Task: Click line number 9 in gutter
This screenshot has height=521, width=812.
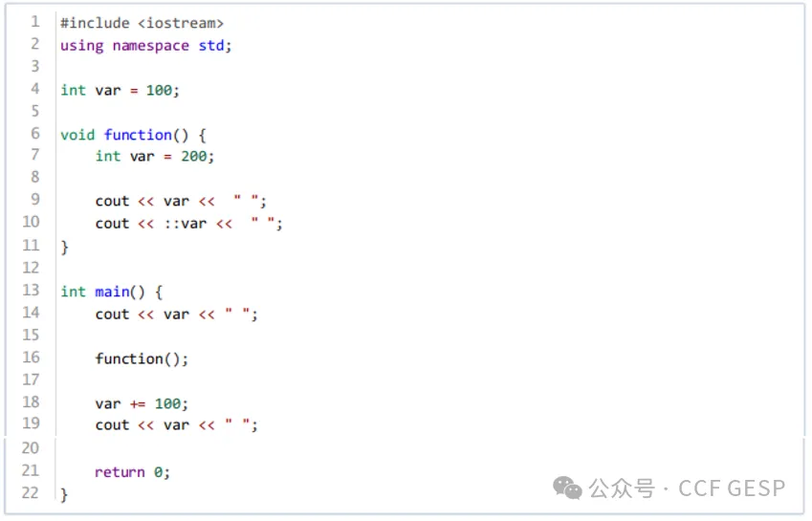Action: pos(34,199)
